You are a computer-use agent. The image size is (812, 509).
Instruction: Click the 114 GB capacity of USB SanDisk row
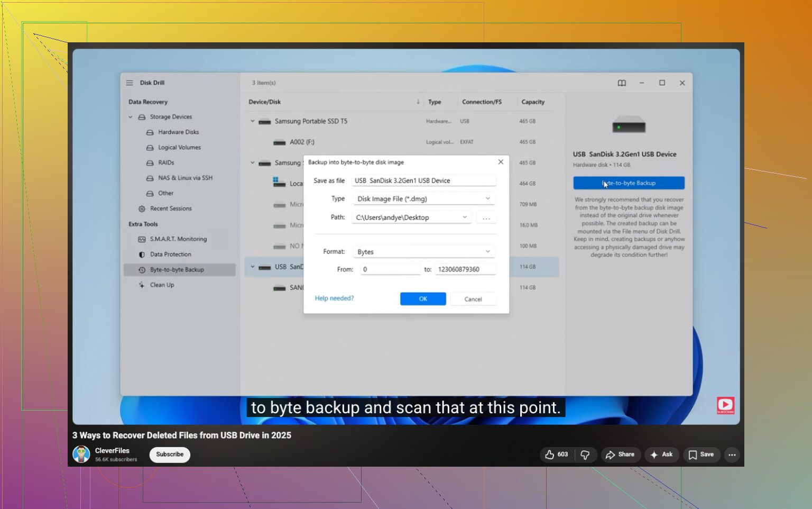pos(528,267)
